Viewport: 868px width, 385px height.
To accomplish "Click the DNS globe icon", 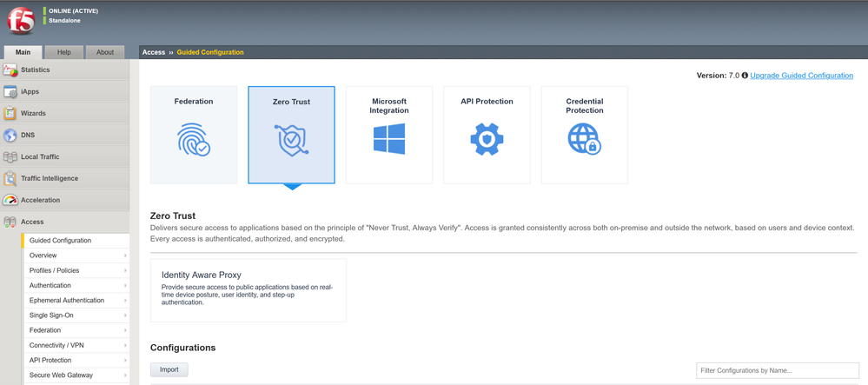I will [10, 135].
